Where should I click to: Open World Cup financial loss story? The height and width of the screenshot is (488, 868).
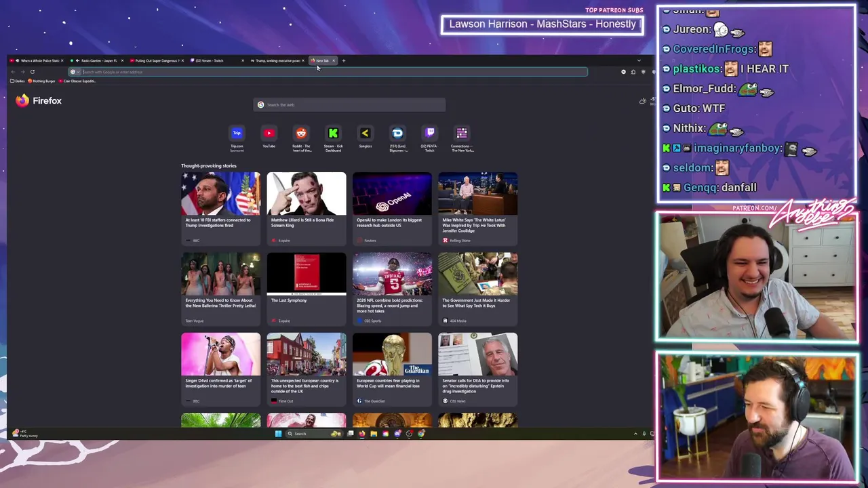coord(392,369)
